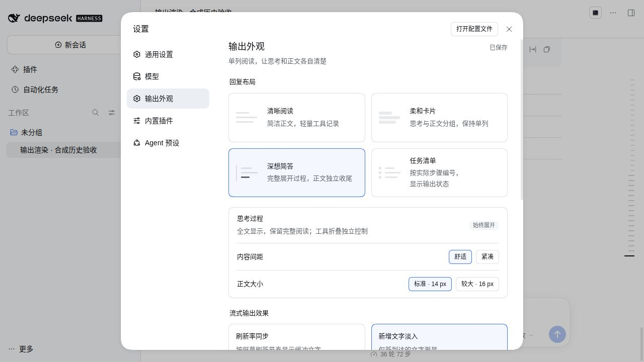Click the gear icon beside 通用设置

point(137,54)
